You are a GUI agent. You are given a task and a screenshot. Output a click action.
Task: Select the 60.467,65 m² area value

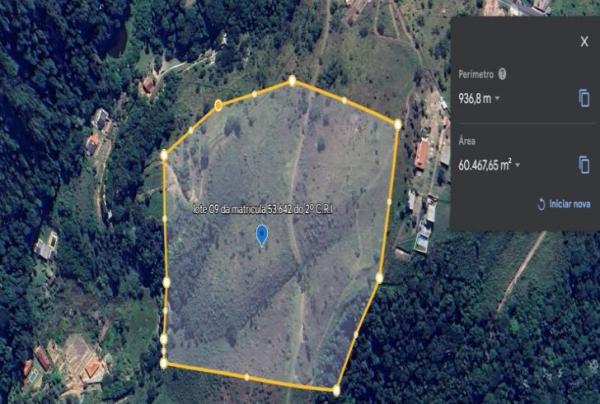[485, 165]
